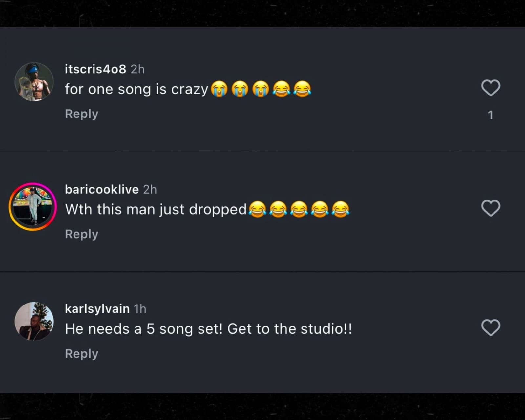Viewport: 525px width, 420px height.
Task: Open the itscris4o8 username link
Action: point(95,69)
